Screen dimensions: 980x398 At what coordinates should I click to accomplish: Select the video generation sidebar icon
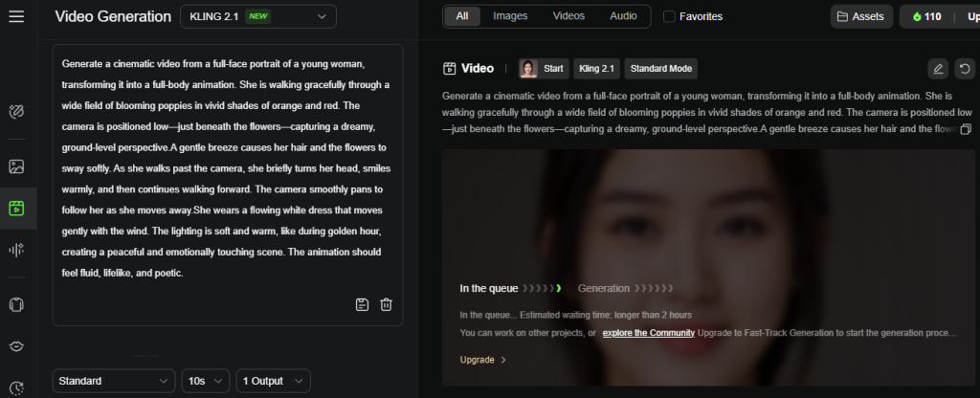(x=16, y=208)
